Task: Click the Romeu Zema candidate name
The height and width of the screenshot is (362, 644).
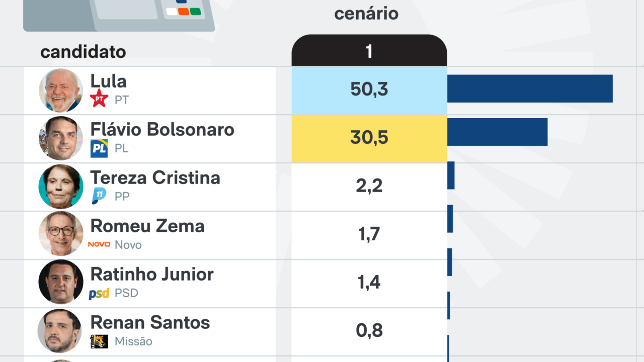Action: pyautogui.click(x=147, y=226)
